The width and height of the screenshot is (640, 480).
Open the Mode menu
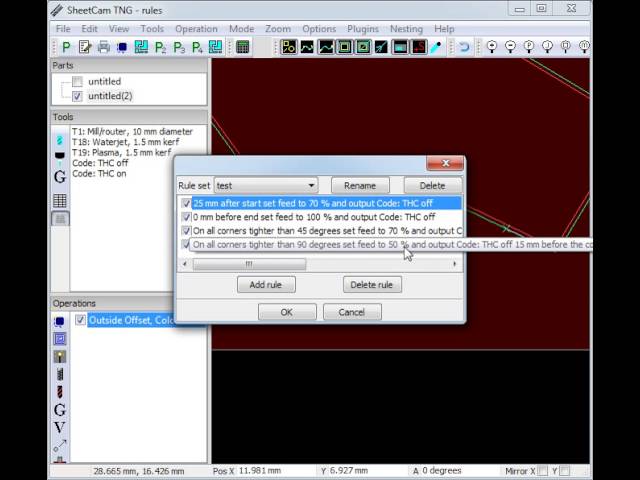[x=241, y=29]
